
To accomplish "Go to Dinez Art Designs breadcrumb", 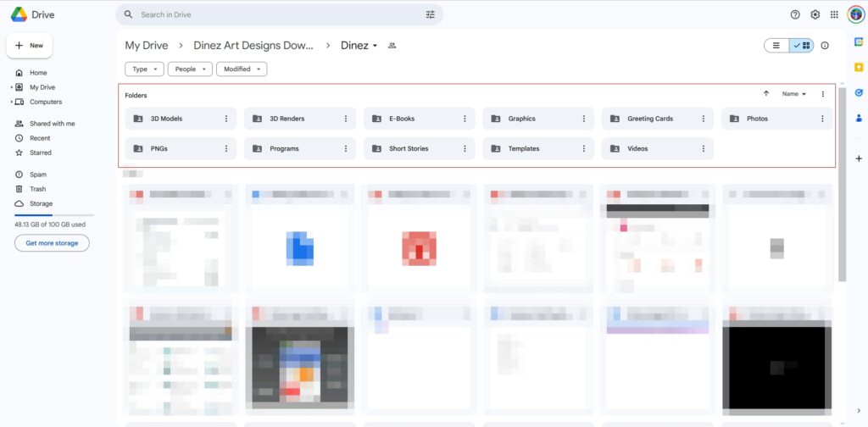I will click(x=253, y=46).
